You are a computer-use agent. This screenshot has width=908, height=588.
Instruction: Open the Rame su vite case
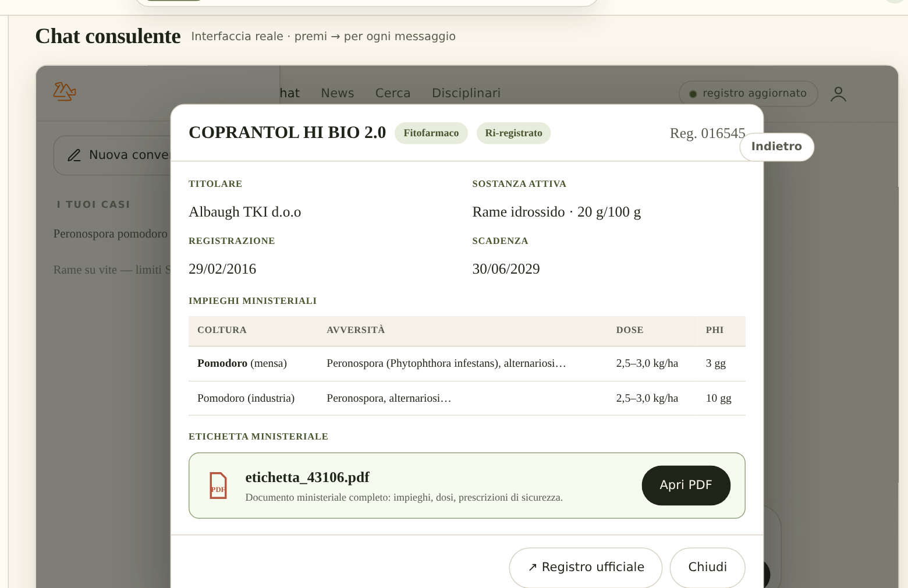112,270
